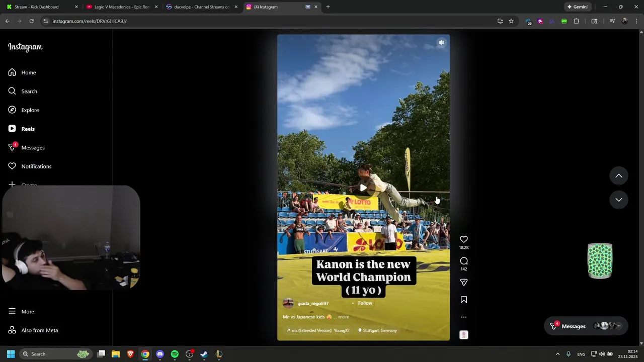Like the reel with the heart icon
This screenshot has width=644, height=362.
pyautogui.click(x=464, y=239)
